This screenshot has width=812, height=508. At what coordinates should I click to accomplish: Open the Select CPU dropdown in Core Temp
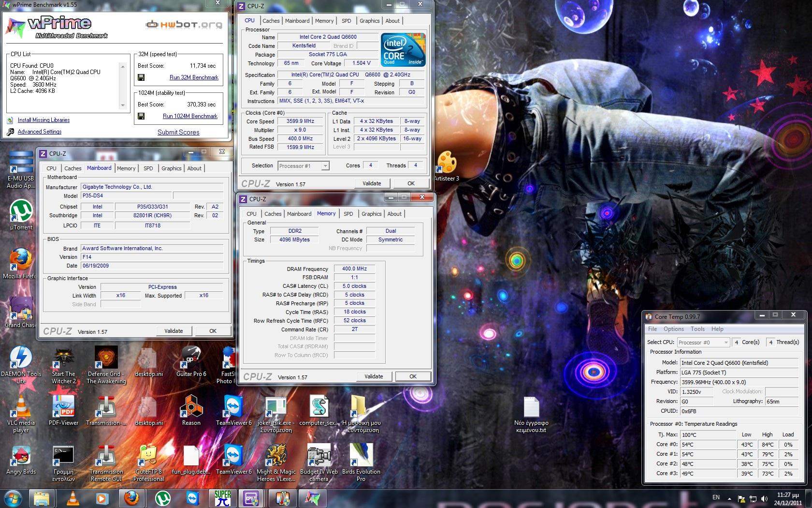click(x=725, y=343)
